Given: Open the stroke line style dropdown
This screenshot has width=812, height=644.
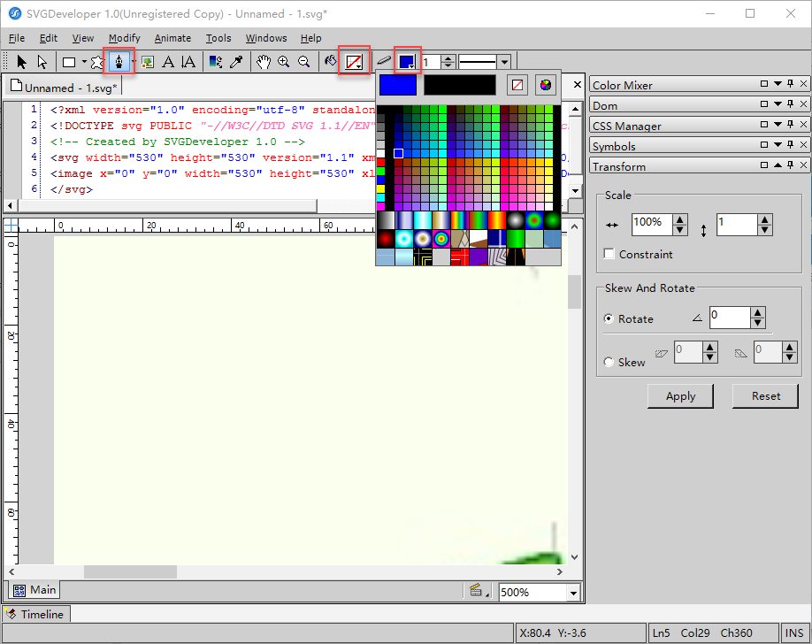Looking at the screenshot, I should click(x=504, y=62).
